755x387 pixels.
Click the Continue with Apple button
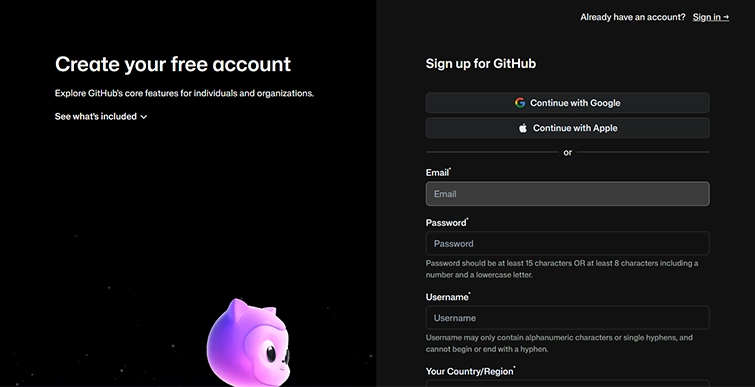click(x=567, y=128)
